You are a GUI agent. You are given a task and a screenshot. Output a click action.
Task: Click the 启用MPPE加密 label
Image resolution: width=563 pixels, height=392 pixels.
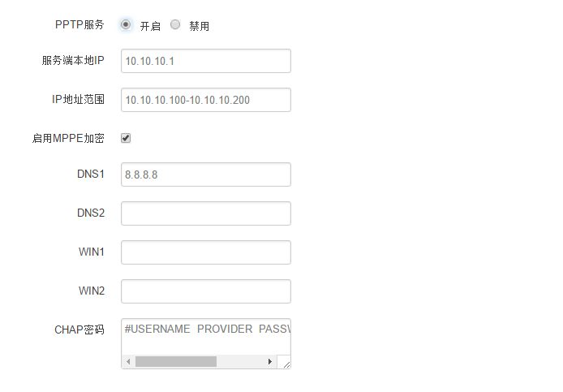click(68, 138)
